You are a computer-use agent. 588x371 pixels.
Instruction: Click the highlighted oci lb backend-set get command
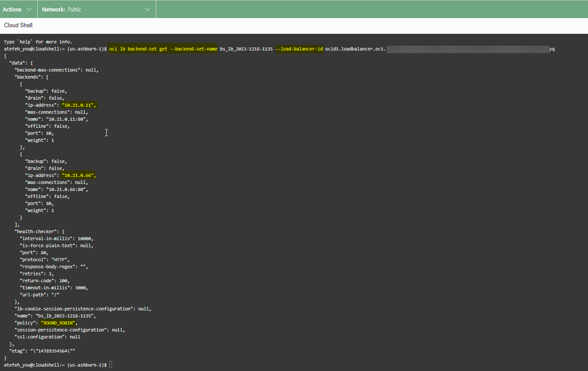[x=163, y=49]
